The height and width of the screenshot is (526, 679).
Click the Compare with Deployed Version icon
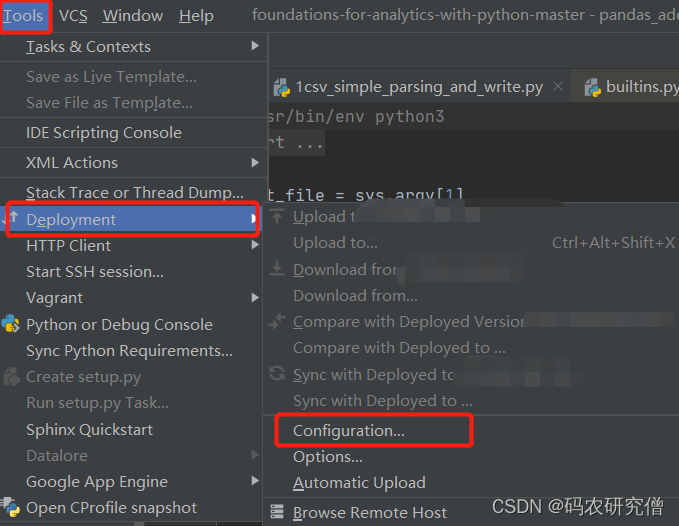click(x=277, y=321)
